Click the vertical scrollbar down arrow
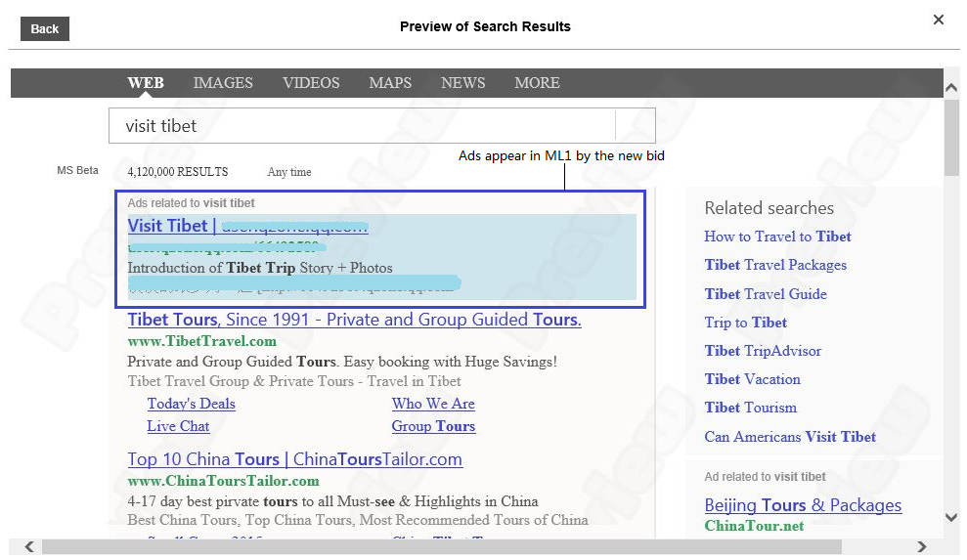The width and height of the screenshot is (967, 560). point(951,517)
